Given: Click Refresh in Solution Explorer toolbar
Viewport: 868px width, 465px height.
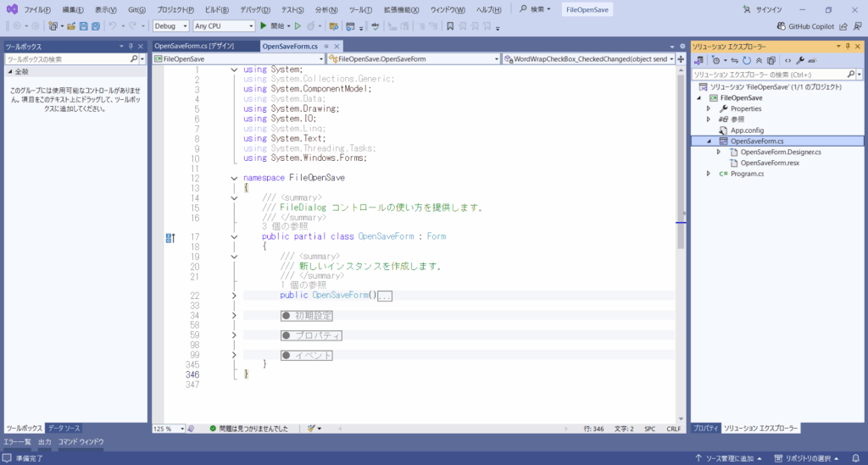Looking at the screenshot, I should (746, 61).
